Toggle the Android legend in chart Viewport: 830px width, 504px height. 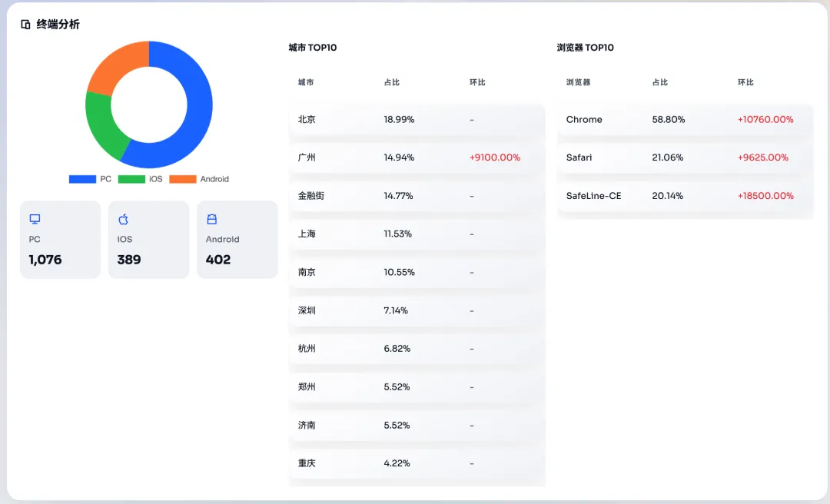tap(198, 179)
